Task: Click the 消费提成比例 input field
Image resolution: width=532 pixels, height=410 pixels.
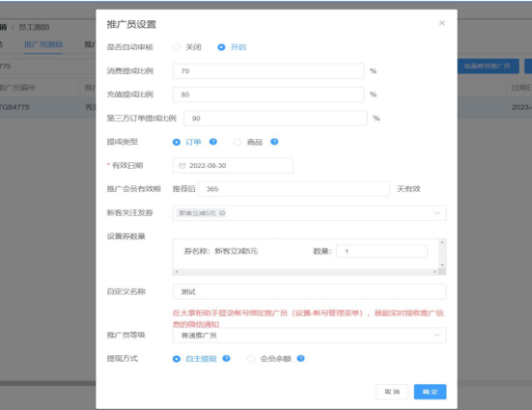Action: pyautogui.click(x=268, y=71)
